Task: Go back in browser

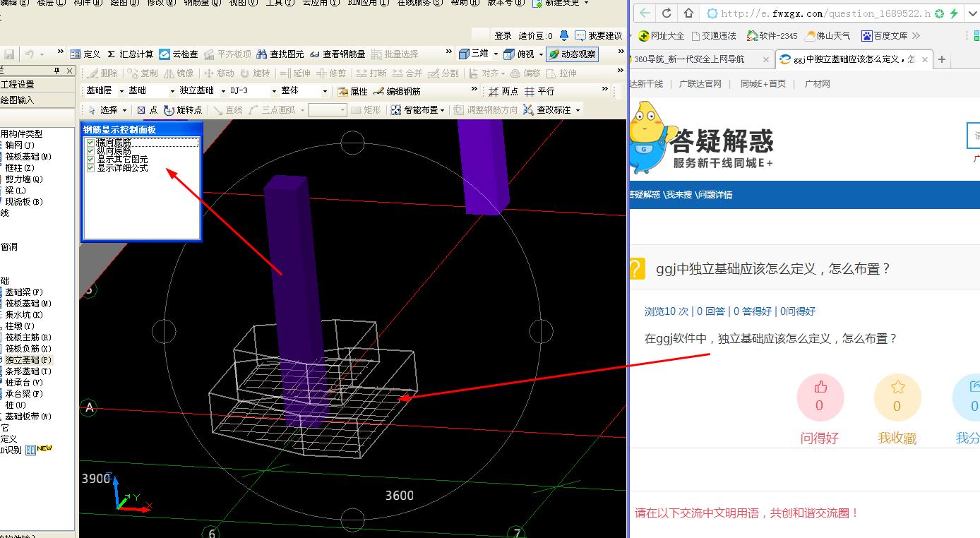Action: (x=644, y=13)
